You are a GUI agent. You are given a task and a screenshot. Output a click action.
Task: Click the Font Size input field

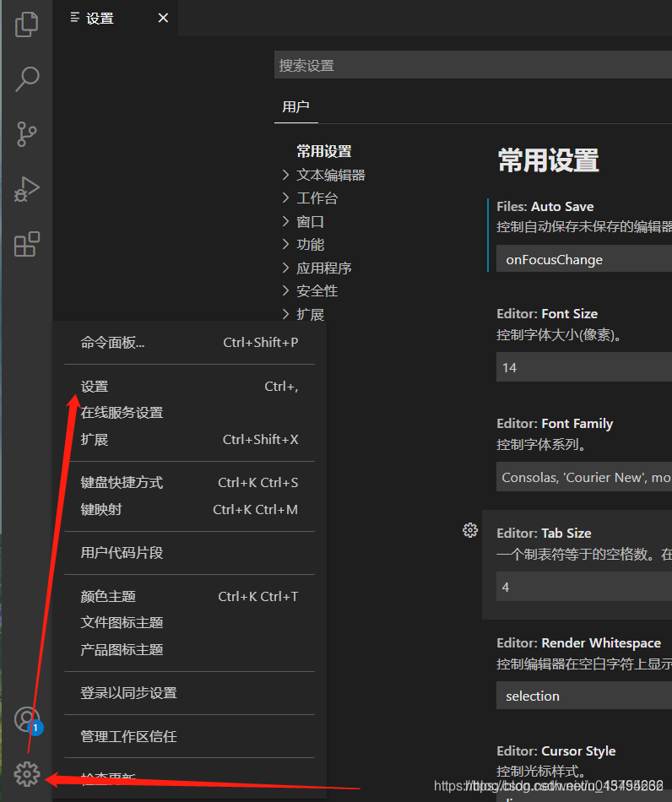[584, 367]
